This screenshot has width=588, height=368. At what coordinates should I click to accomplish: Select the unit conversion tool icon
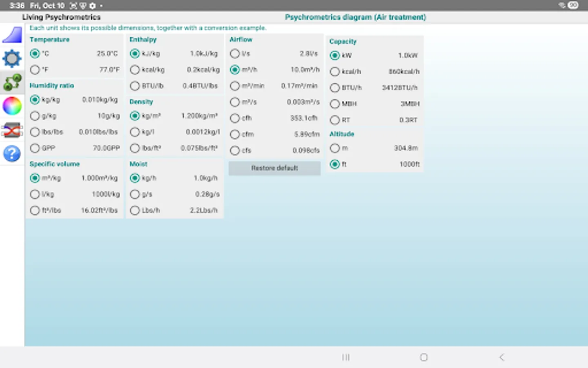(12, 82)
